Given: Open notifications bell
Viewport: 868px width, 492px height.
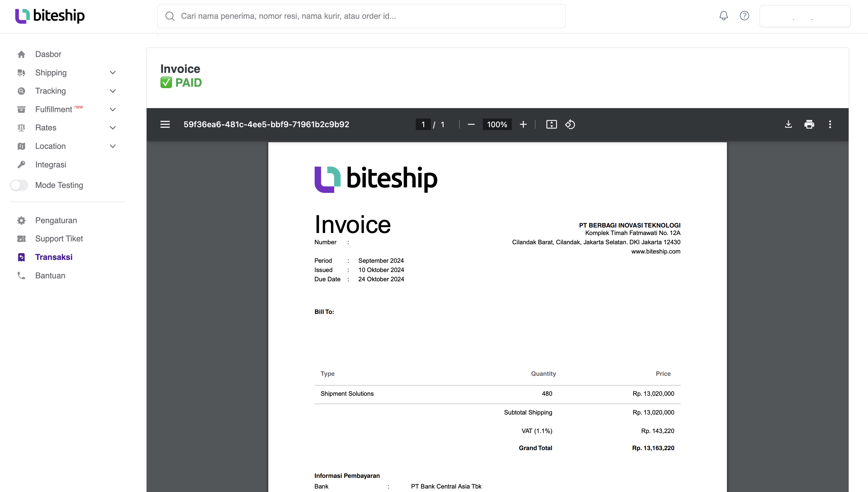Looking at the screenshot, I should pyautogui.click(x=724, y=16).
